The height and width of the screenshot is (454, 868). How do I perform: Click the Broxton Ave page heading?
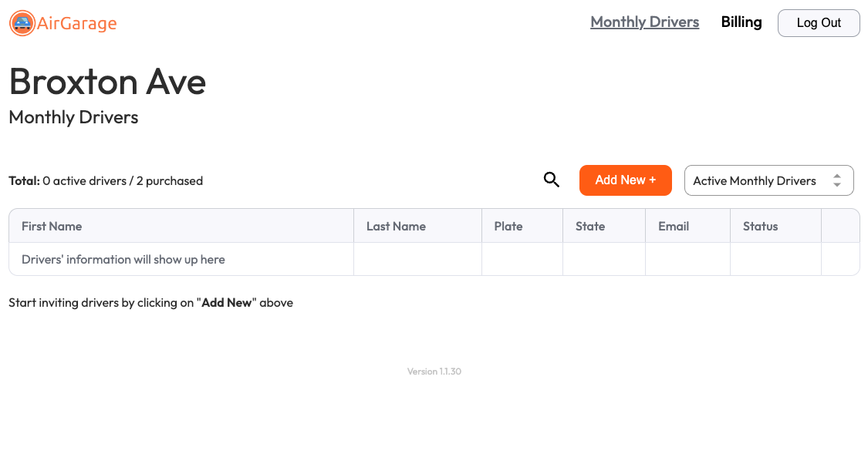pos(107,81)
